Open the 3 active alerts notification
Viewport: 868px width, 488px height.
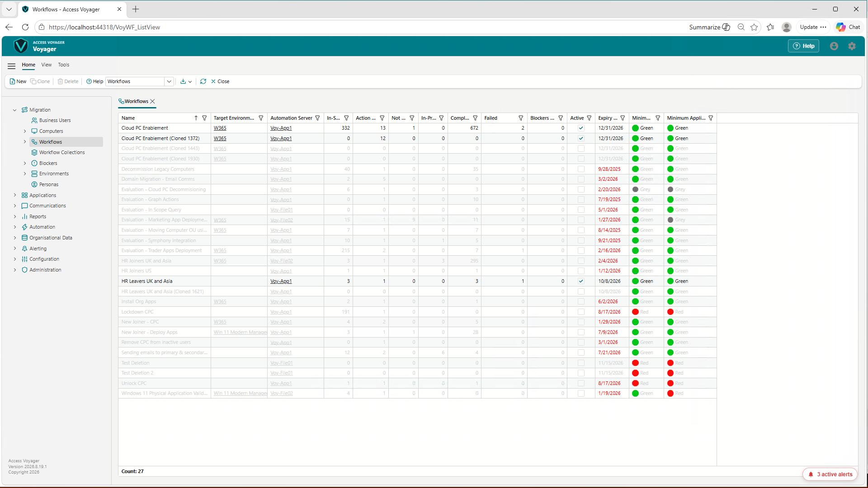(x=830, y=474)
